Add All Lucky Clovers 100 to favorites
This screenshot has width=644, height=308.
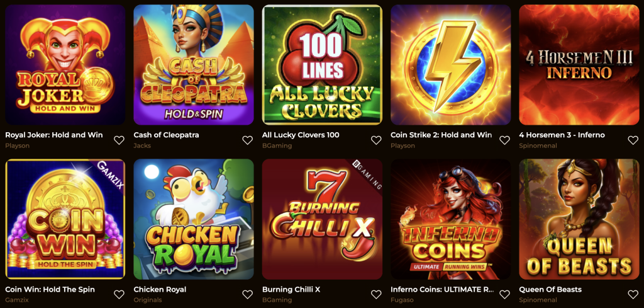pyautogui.click(x=376, y=140)
